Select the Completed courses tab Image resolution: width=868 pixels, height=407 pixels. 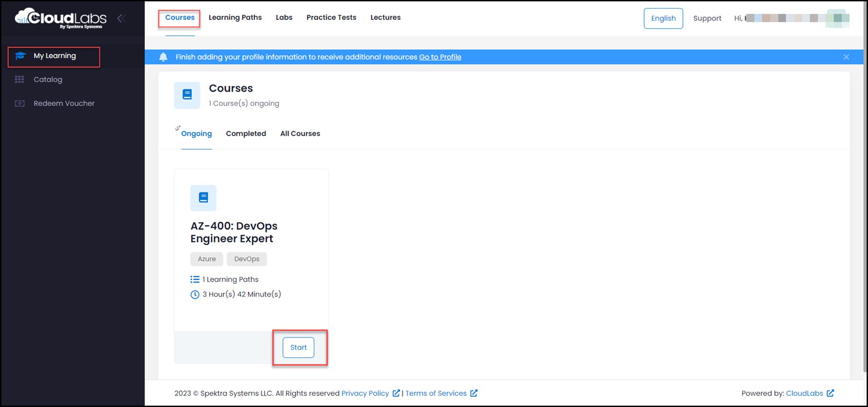246,134
